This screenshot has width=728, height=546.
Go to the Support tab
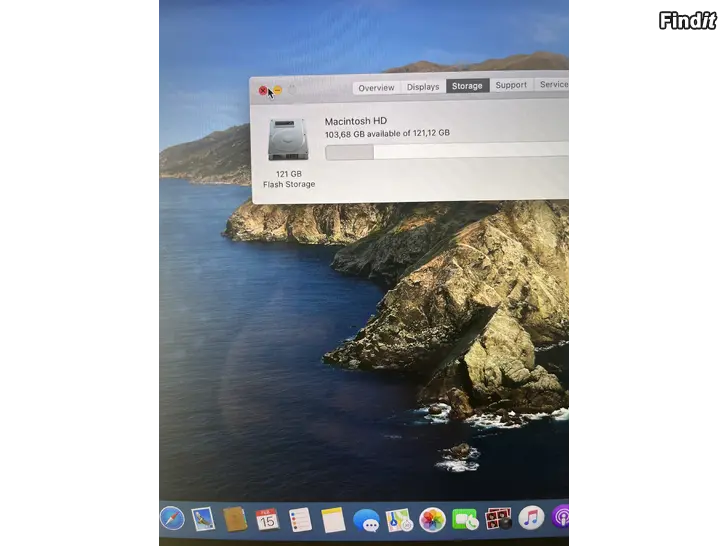pos(511,85)
